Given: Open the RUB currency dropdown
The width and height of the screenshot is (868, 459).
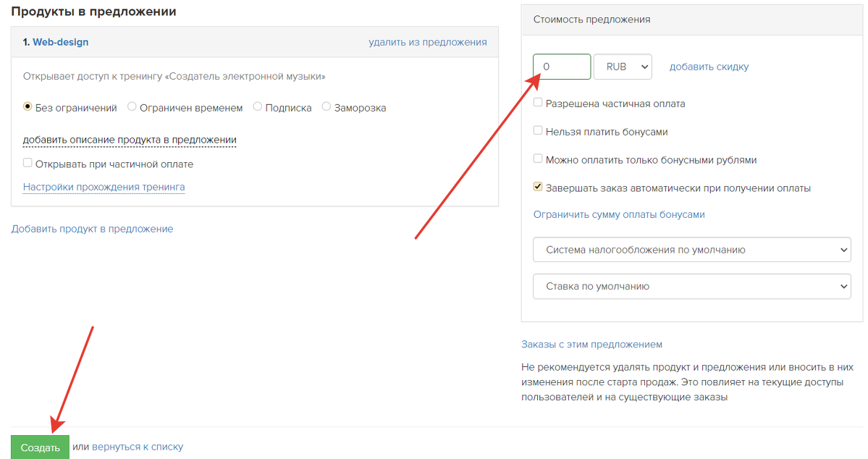Looking at the screenshot, I should coord(623,67).
